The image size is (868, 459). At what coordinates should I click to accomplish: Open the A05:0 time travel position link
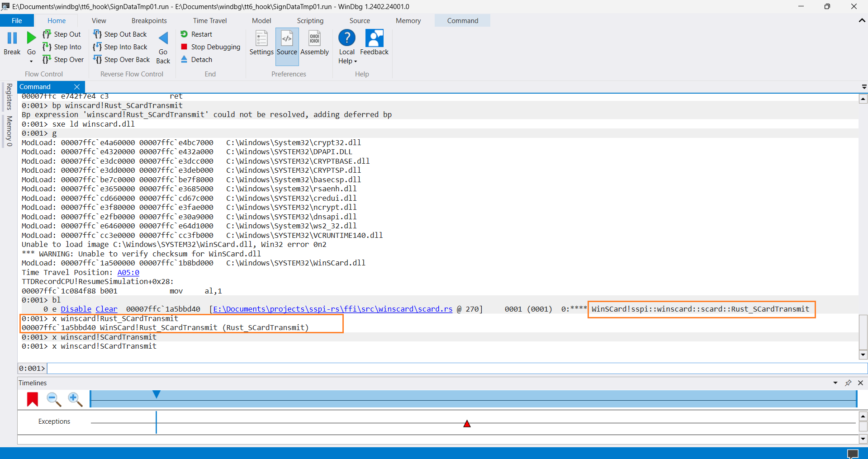[128, 273]
